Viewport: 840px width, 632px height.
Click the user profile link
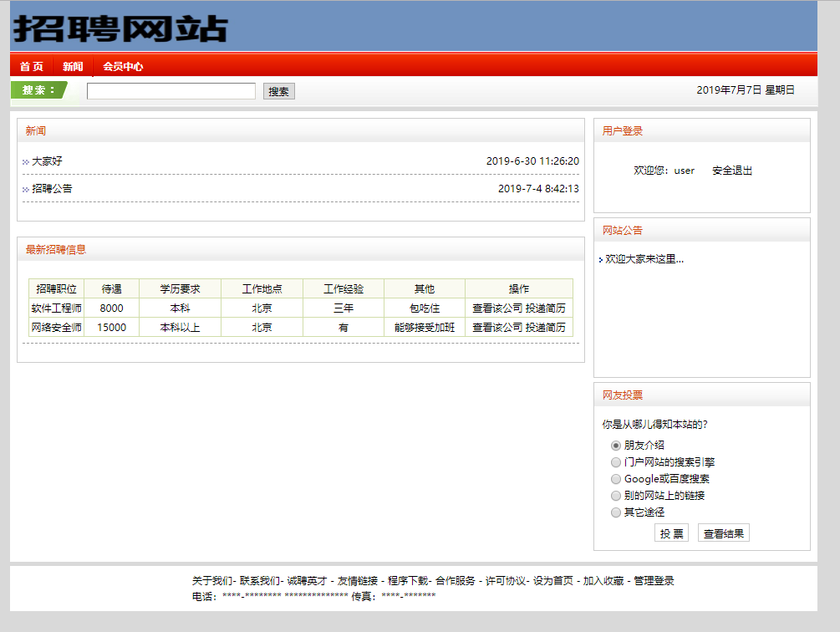point(684,171)
